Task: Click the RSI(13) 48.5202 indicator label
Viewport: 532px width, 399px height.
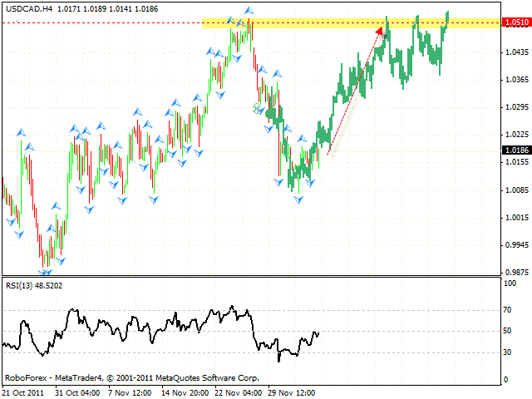Action: (x=35, y=285)
